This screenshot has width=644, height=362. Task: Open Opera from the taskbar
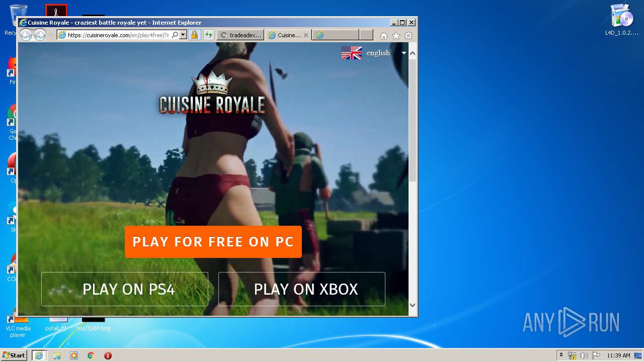[x=108, y=355]
